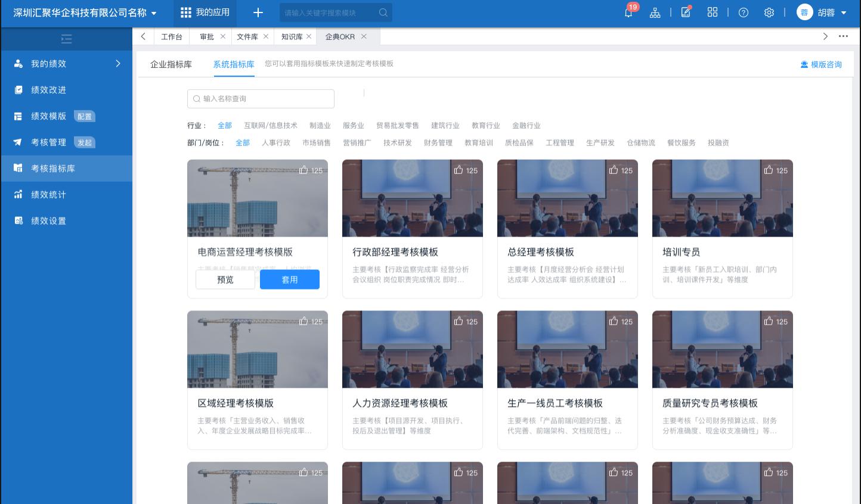This screenshot has height=504, width=861.
Task: Like the 区域经理考核模版 card thumbs-up
Action: 303,321
